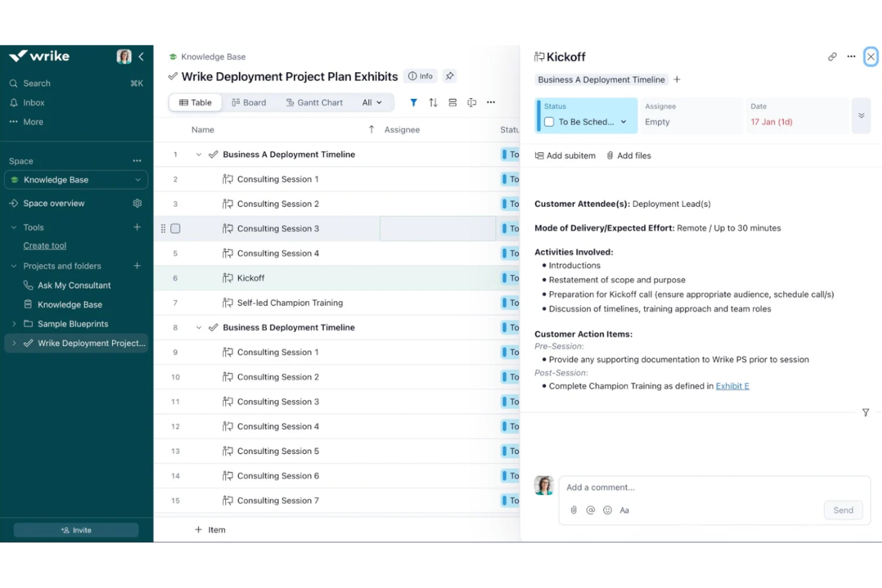882x588 pixels.
Task: Open the All views dropdown
Action: pyautogui.click(x=372, y=102)
